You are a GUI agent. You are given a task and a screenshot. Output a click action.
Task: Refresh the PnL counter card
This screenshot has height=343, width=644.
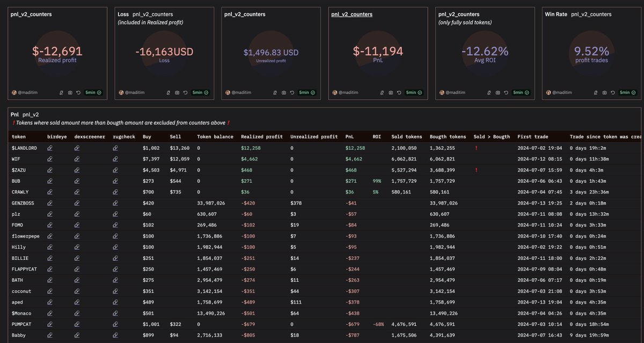[399, 93]
